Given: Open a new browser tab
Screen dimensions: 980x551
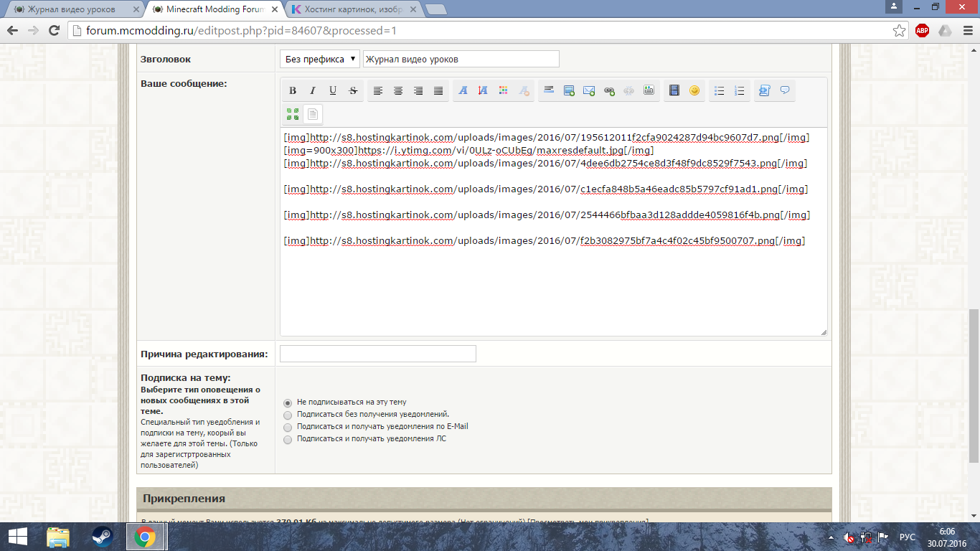Looking at the screenshot, I should pos(435,9).
